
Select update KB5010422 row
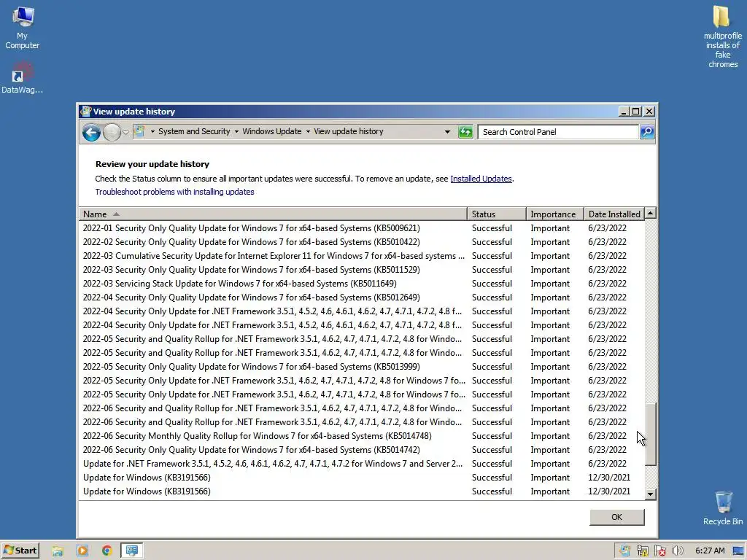point(362,242)
